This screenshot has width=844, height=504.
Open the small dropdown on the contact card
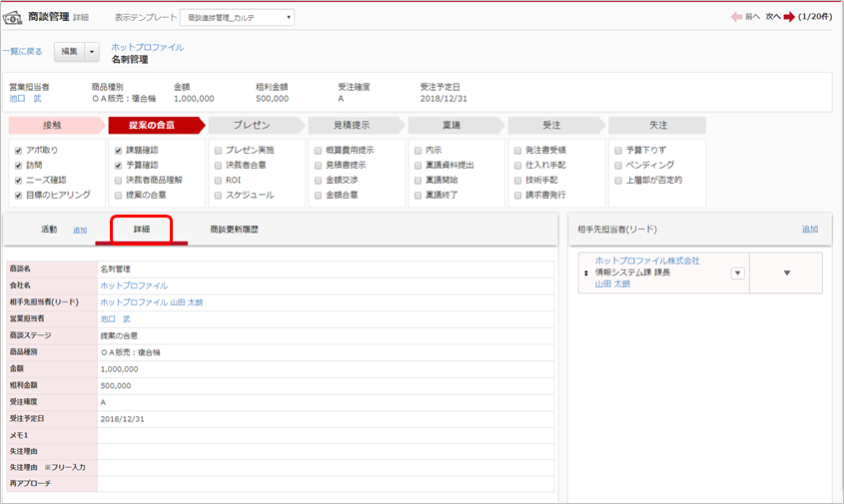pos(737,273)
